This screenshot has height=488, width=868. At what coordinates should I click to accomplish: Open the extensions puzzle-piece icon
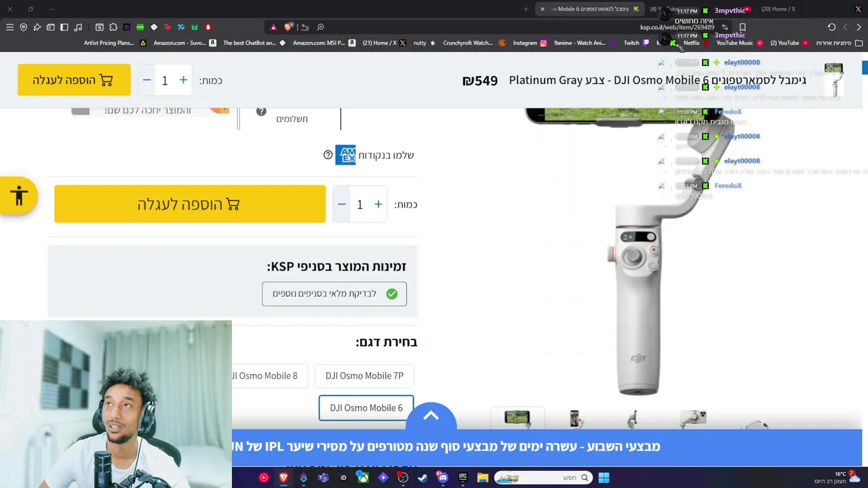[x=113, y=27]
